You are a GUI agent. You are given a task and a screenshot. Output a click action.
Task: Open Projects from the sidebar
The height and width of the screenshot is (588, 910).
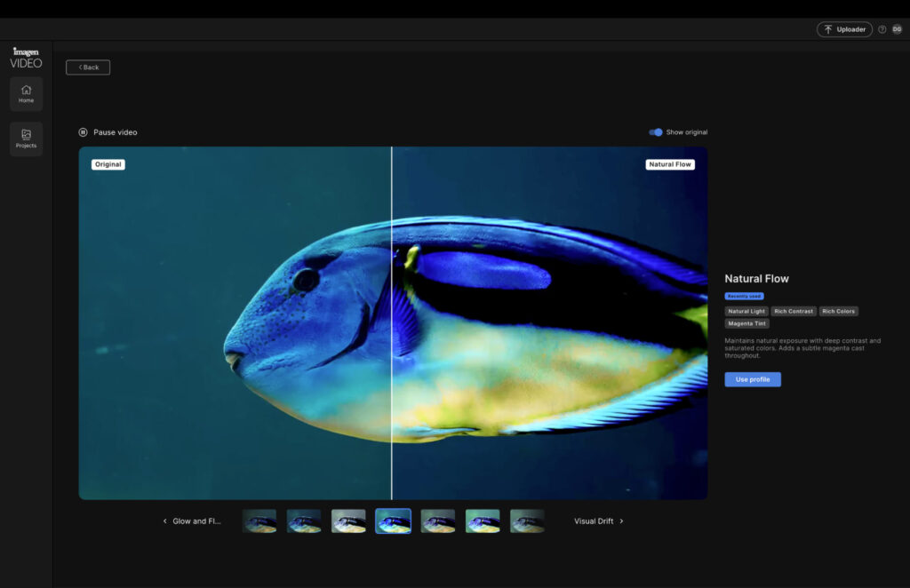pos(26,139)
